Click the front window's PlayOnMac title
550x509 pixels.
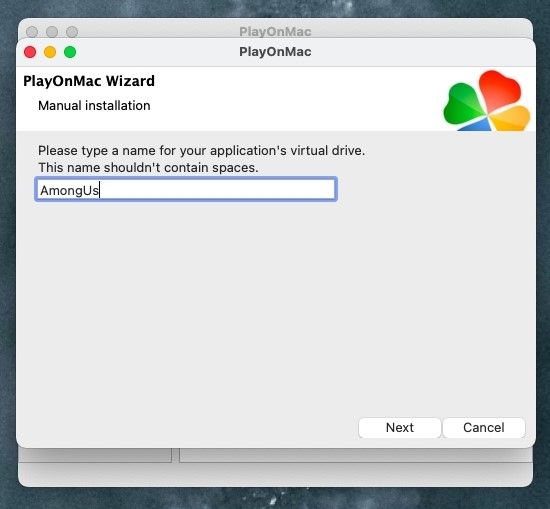click(275, 52)
